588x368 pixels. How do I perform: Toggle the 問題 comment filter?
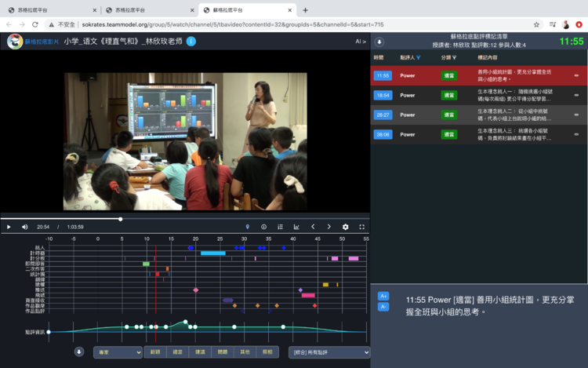[223, 352]
